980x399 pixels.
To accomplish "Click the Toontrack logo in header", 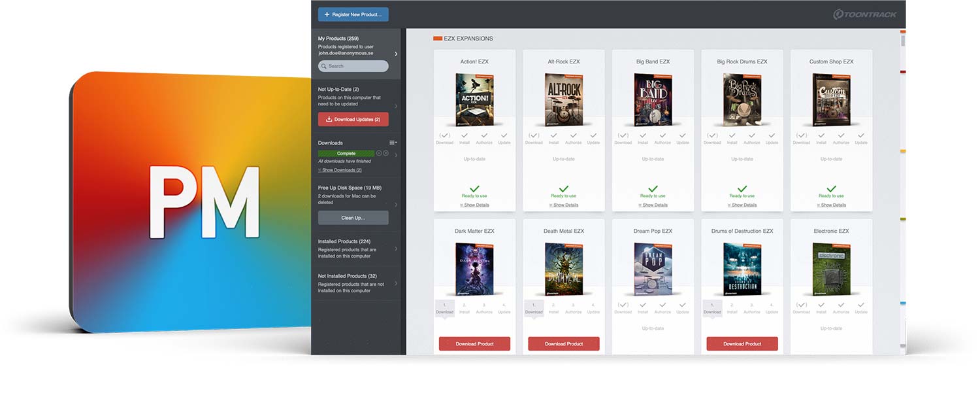I will click(x=864, y=14).
